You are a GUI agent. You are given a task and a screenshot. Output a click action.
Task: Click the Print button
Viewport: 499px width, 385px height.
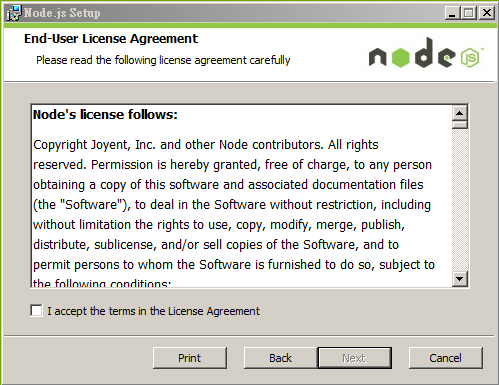[190, 358]
